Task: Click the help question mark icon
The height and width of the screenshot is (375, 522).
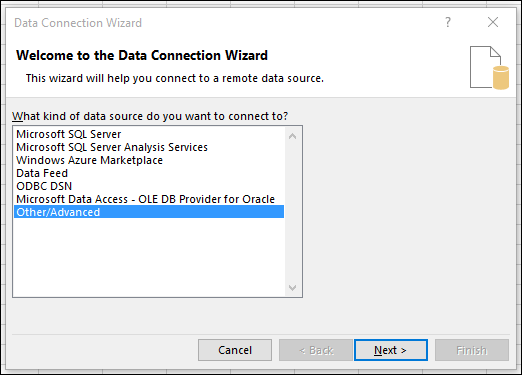Action: tap(448, 22)
